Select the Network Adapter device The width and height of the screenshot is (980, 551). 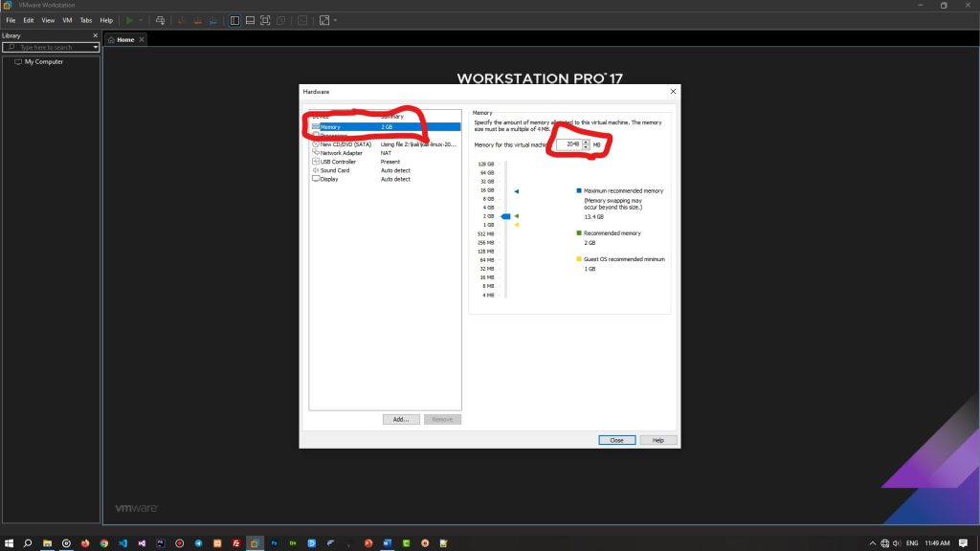click(x=340, y=153)
